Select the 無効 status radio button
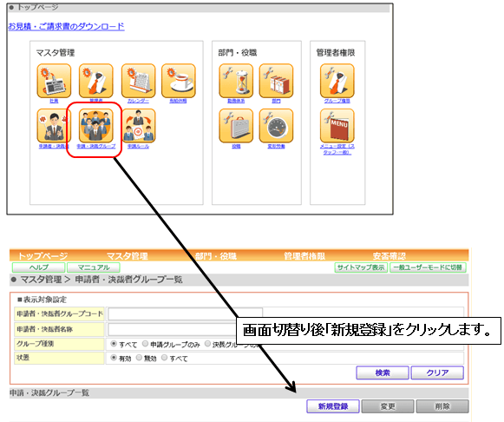Image resolution: width=504 pixels, height=422 pixels. [139, 358]
